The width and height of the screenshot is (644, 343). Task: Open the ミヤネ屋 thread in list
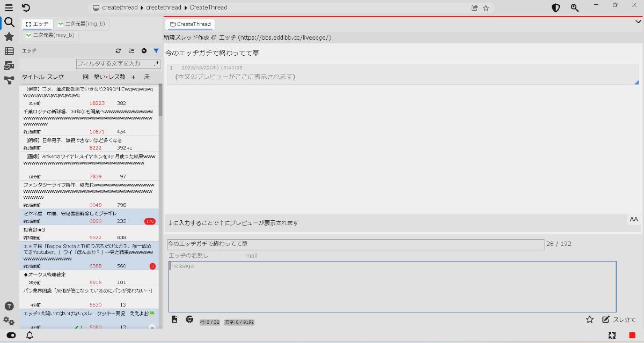[x=70, y=213]
